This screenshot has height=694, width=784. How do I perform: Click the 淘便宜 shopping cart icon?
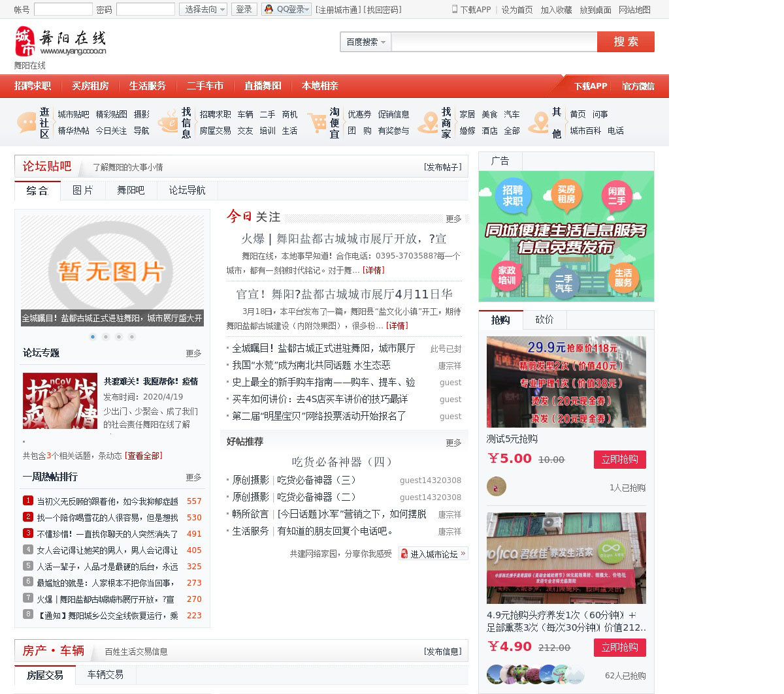tap(317, 122)
